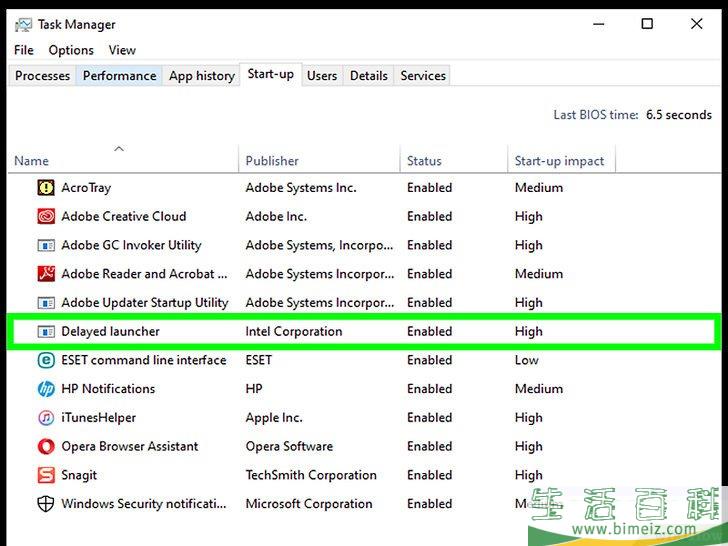Click the TechSmith Corporation publisher cell
The width and height of the screenshot is (728, 546).
pos(311,475)
